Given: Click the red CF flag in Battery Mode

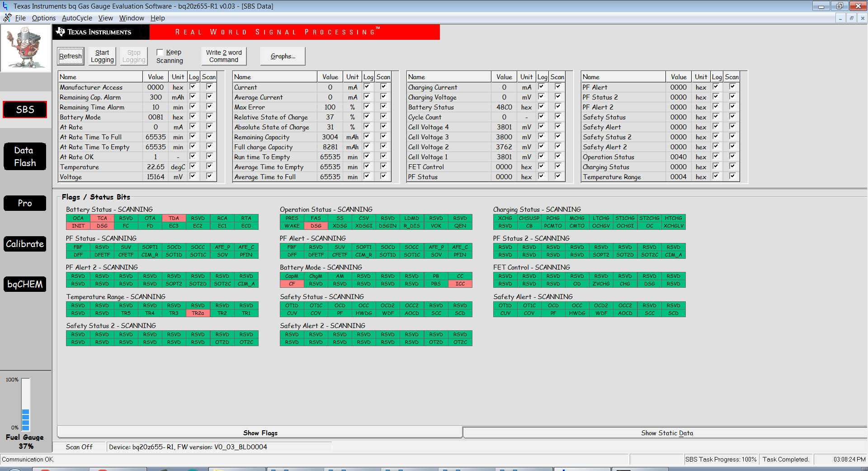Looking at the screenshot, I should pos(292,284).
